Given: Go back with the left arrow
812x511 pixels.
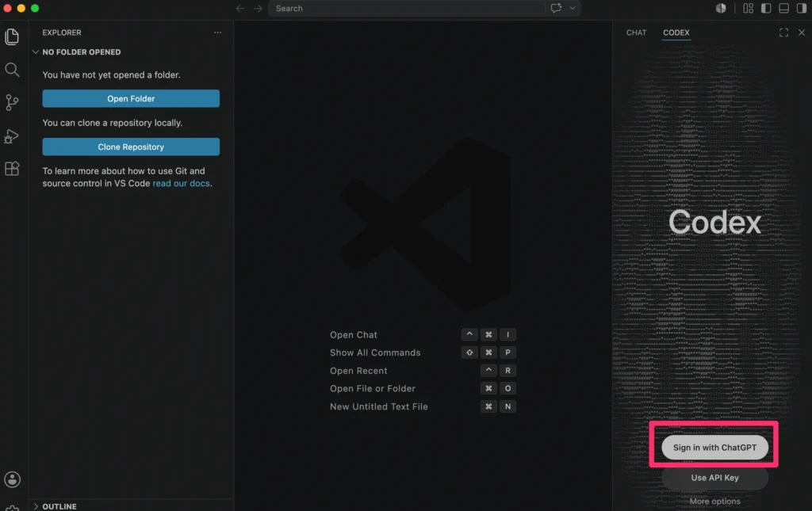Looking at the screenshot, I should coord(239,8).
